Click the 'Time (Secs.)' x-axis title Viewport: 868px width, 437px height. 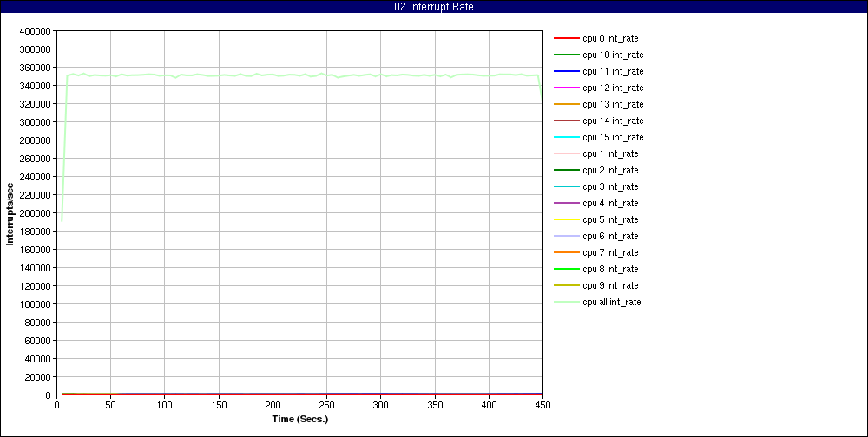click(x=300, y=420)
